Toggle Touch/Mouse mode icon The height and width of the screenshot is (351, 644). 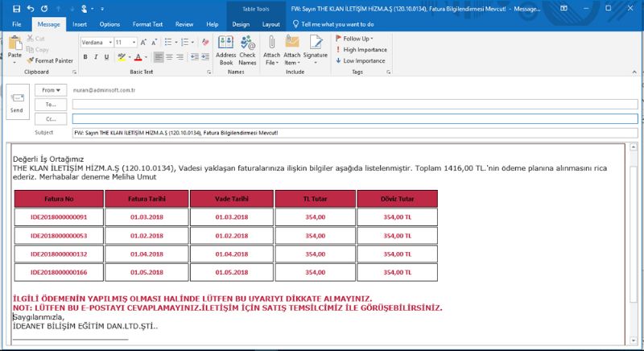pos(85,9)
